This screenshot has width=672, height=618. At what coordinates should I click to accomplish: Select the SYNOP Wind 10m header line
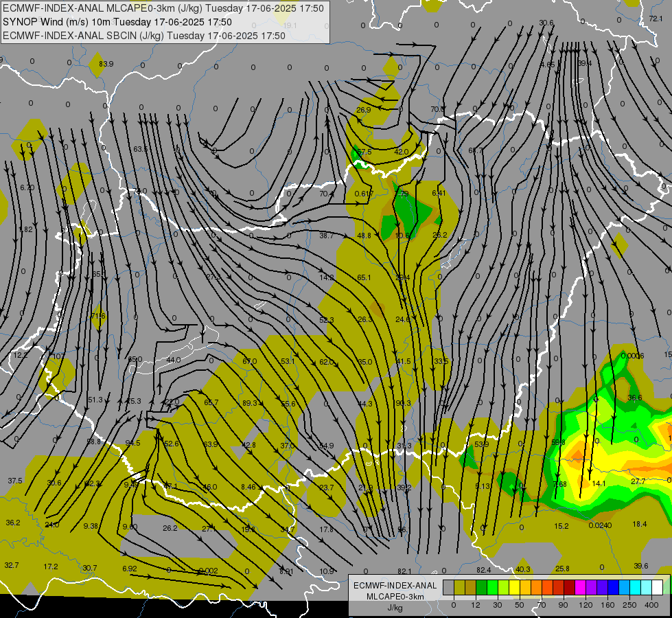(x=117, y=22)
